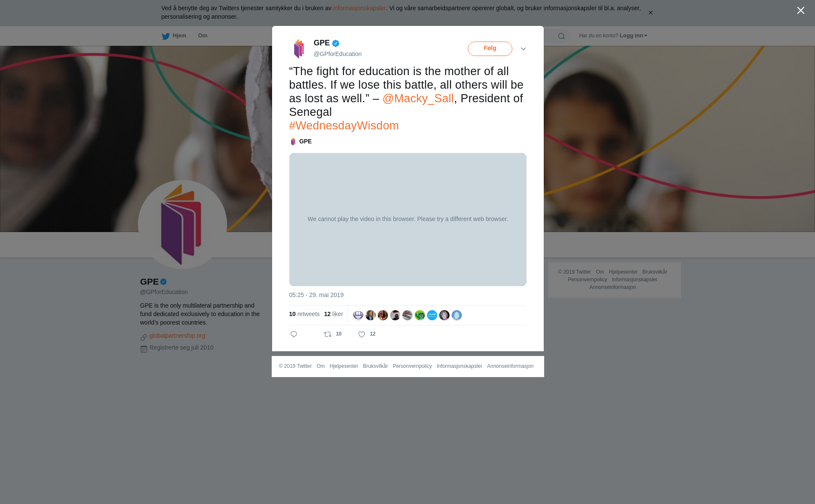The image size is (815, 504).
Task: Open the first liker's avatar
Action: (x=358, y=315)
